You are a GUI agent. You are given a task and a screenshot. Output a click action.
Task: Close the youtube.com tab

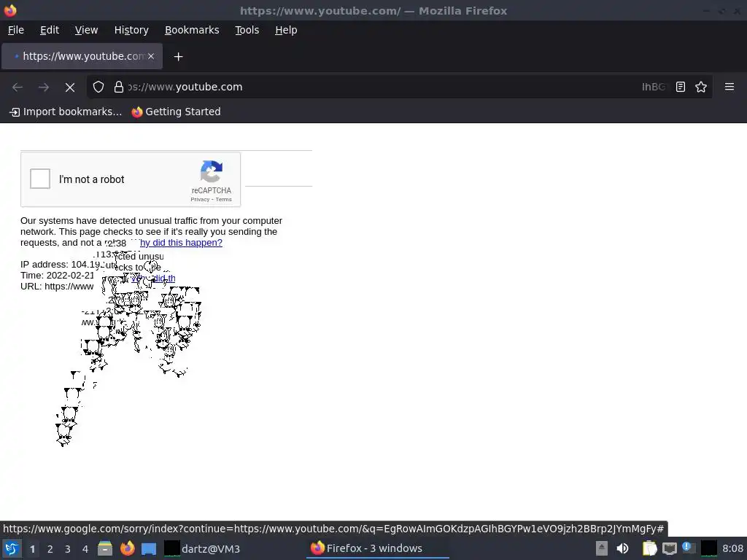point(151,56)
